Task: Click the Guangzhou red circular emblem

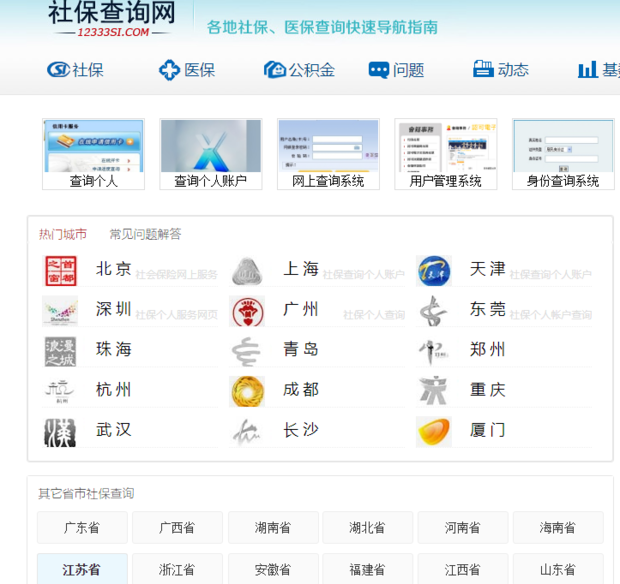Action: (x=247, y=312)
